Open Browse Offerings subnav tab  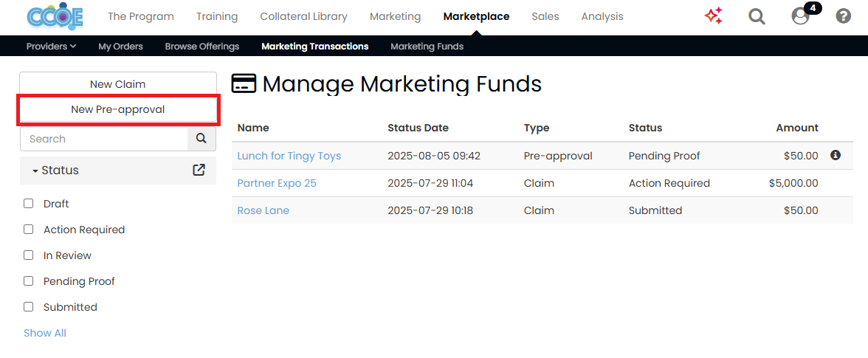coord(202,47)
